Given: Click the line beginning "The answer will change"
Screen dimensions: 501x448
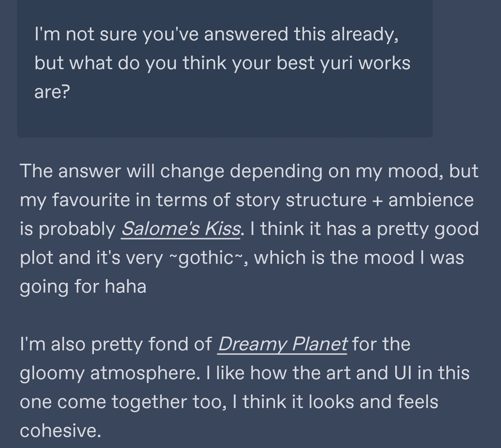Looking at the screenshot, I should pos(249,171).
